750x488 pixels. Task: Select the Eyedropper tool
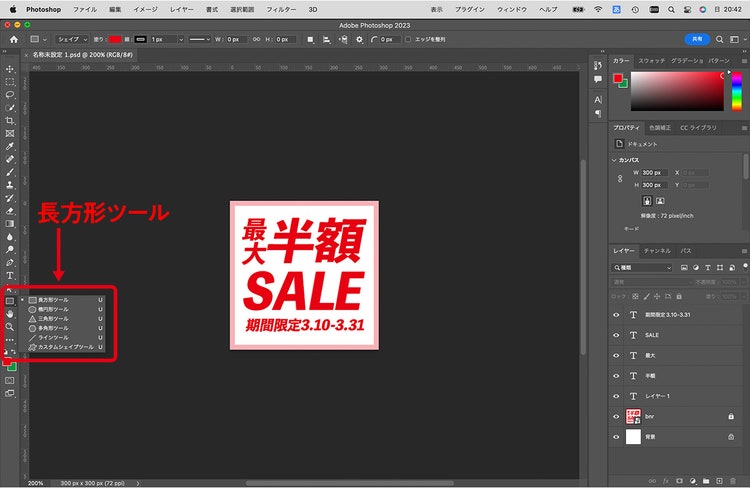(10, 146)
